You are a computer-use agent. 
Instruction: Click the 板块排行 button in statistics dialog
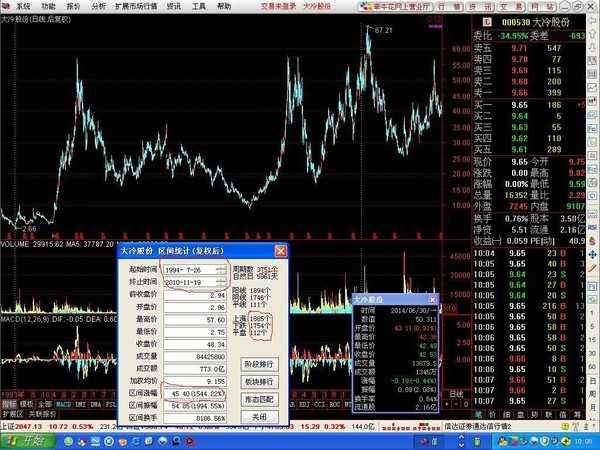point(259,382)
